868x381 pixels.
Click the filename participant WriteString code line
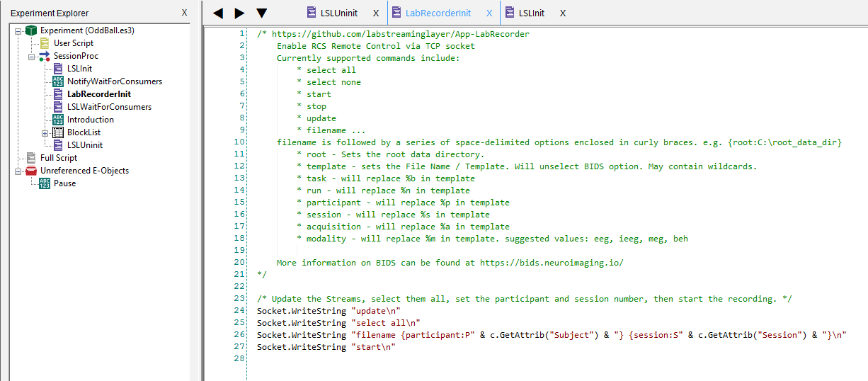pyautogui.click(x=552, y=335)
